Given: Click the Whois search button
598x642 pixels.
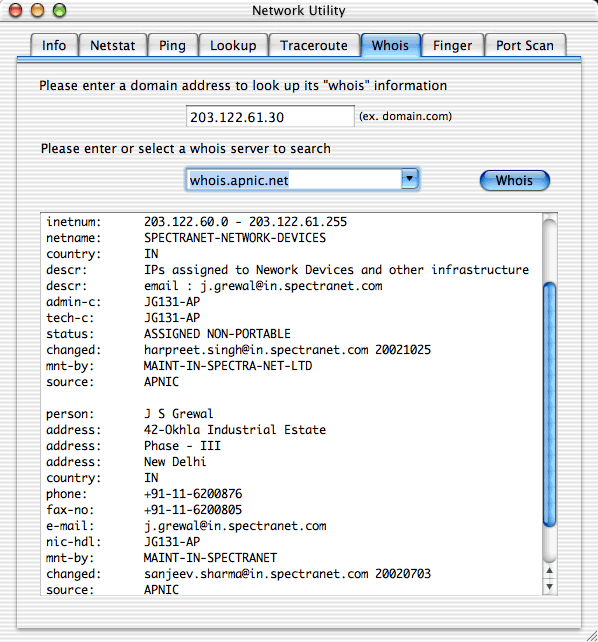Looking at the screenshot, I should (x=515, y=181).
